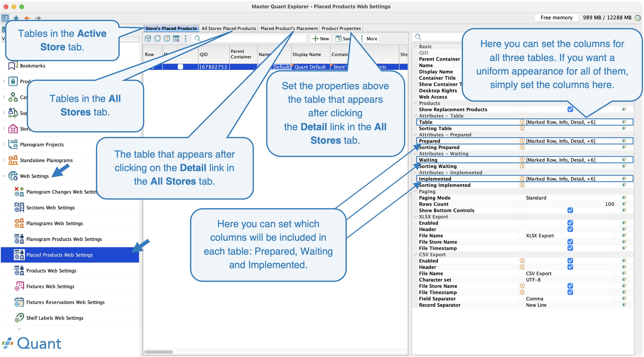Screen dimensions: 644x357
Task: Click the New button
Action: 321,38
